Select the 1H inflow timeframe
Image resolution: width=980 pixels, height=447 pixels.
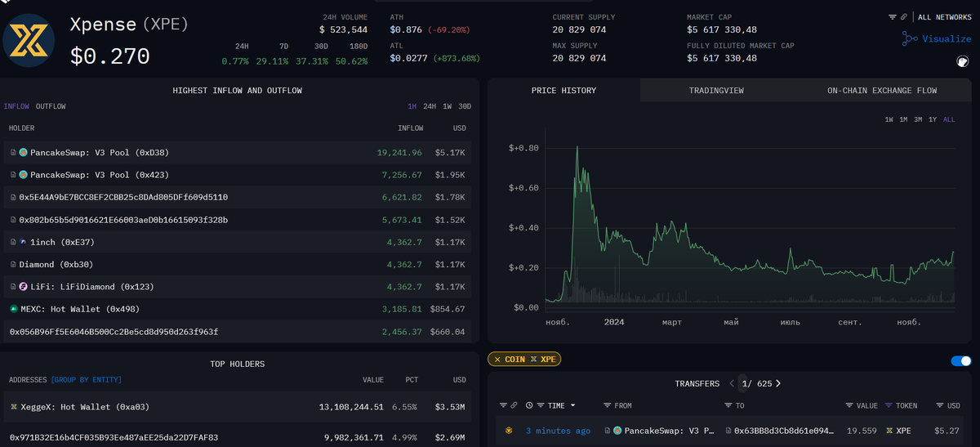[x=412, y=106]
